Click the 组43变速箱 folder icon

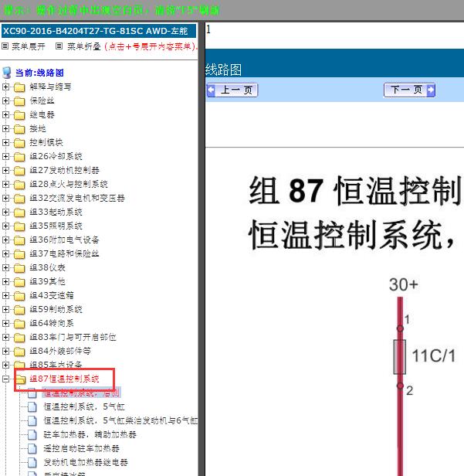[x=19, y=296]
